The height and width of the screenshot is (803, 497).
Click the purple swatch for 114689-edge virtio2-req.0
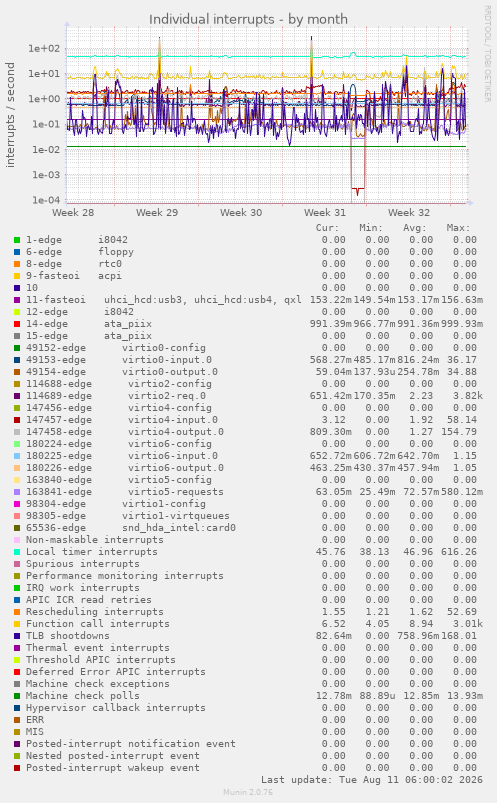pos(17,396)
